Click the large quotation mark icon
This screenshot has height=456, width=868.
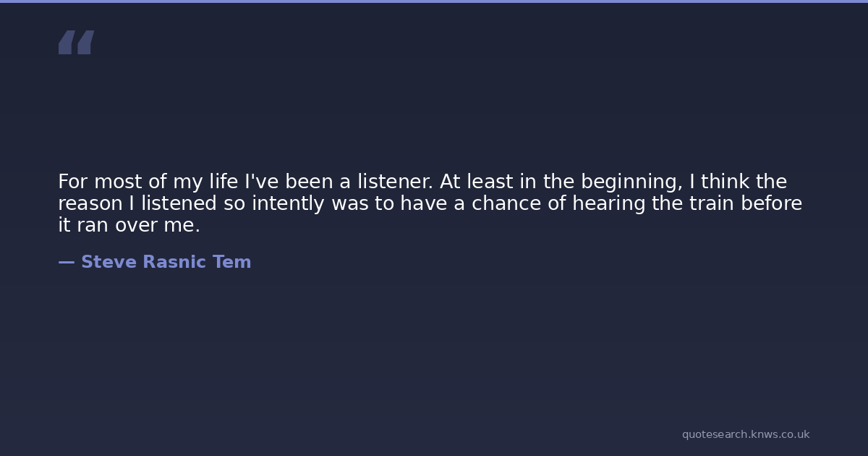point(76,43)
